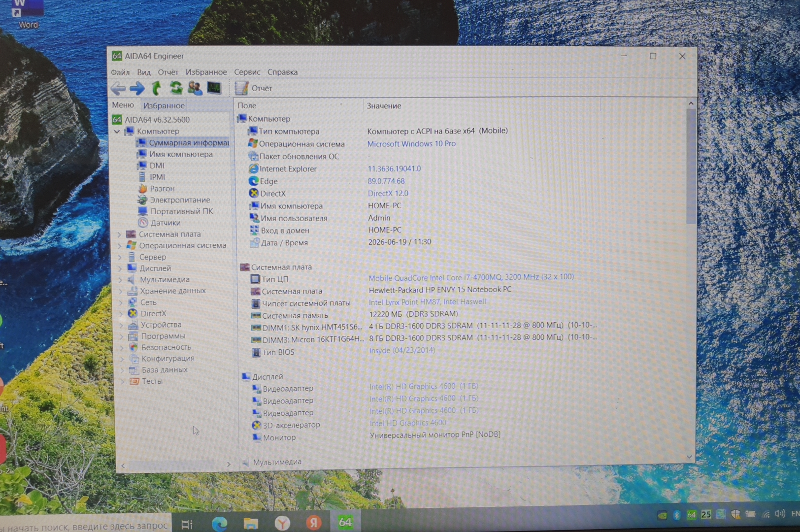Screen dimensions: 800x532
Task: Click the right pane scrollbar up arrow
Action: pyautogui.click(x=691, y=103)
